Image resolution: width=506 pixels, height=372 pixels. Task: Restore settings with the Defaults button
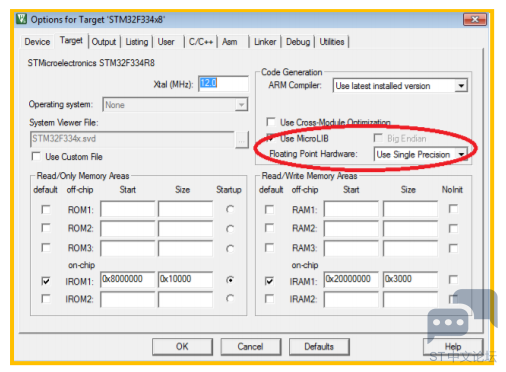(x=319, y=347)
